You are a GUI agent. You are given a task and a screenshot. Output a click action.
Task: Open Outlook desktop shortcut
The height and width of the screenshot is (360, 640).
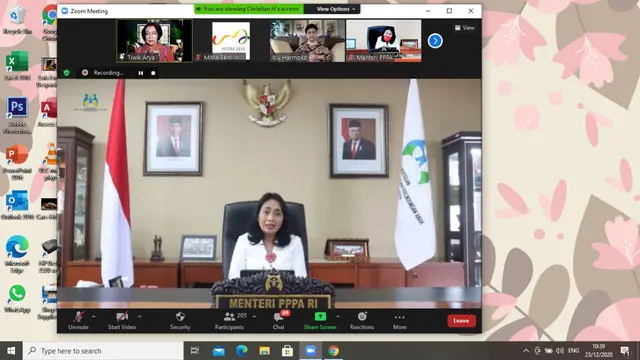pos(17,205)
